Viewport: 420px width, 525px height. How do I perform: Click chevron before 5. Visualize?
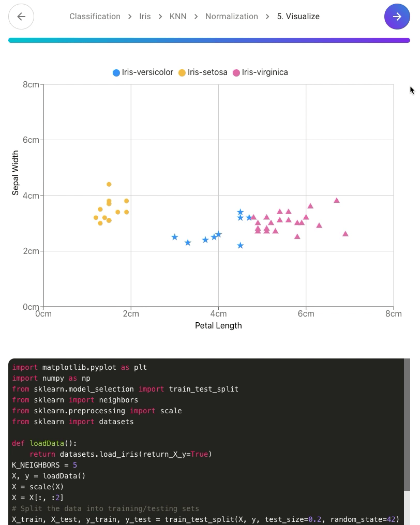pyautogui.click(x=267, y=17)
